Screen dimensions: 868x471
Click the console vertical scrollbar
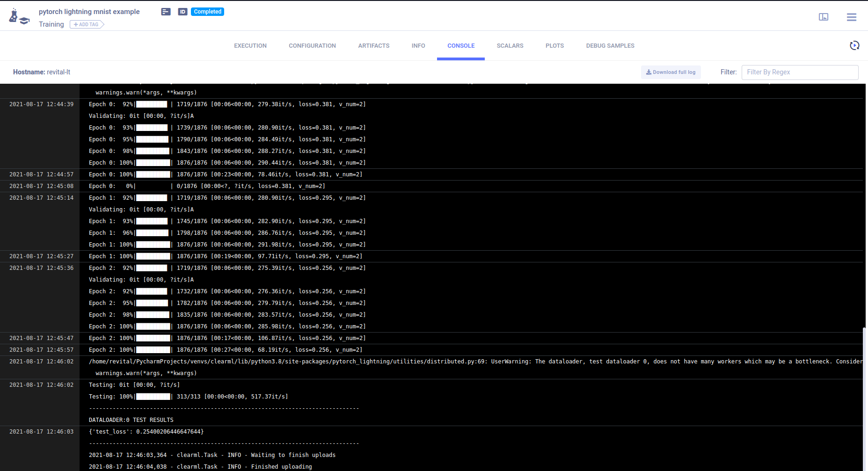(864, 398)
